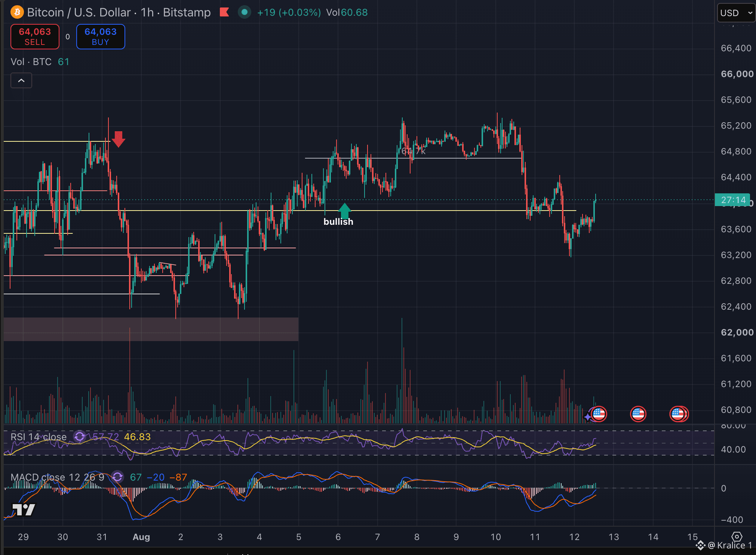Select the pink shaded rectangle zone drawing
The height and width of the screenshot is (555, 756).
151,329
